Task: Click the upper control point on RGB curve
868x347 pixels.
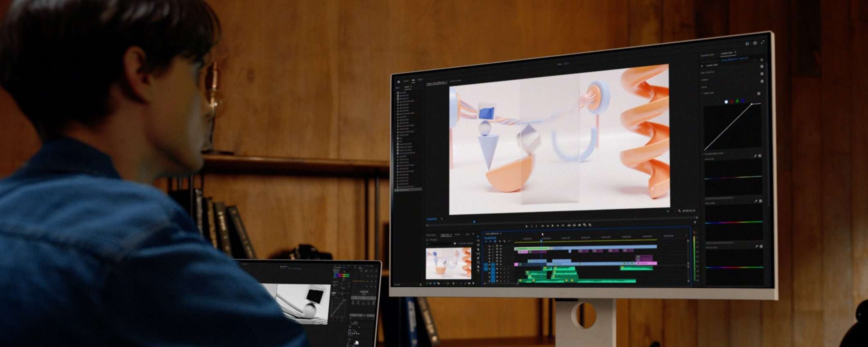Action: tap(752, 104)
